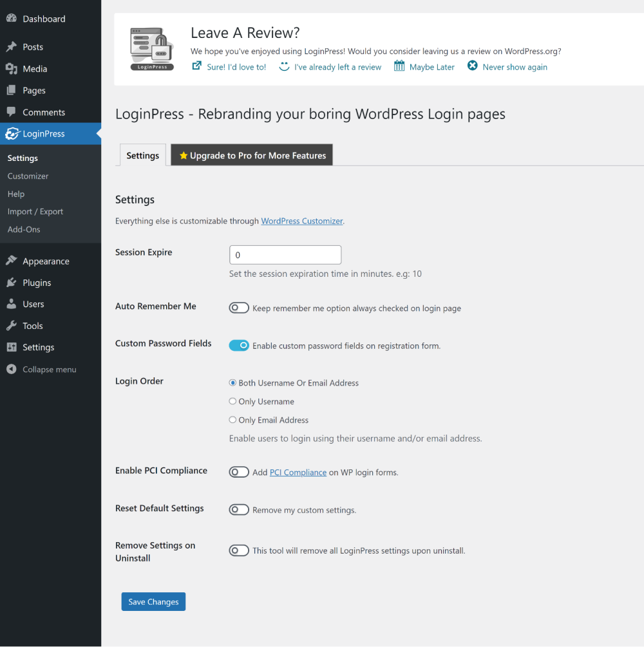Open the Settings tab
The image size is (644, 647).
pos(142,155)
